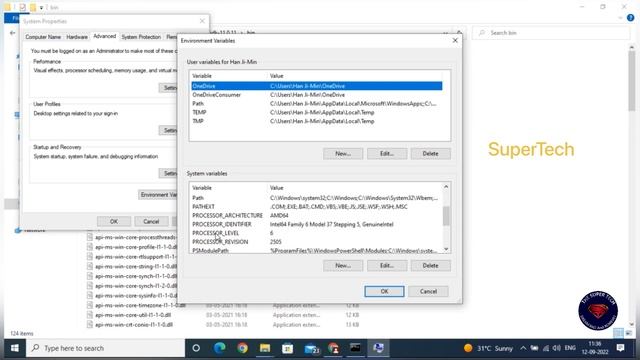The width and height of the screenshot is (640, 360).
Task: Open the Windows Start menu
Action: click(x=15, y=348)
